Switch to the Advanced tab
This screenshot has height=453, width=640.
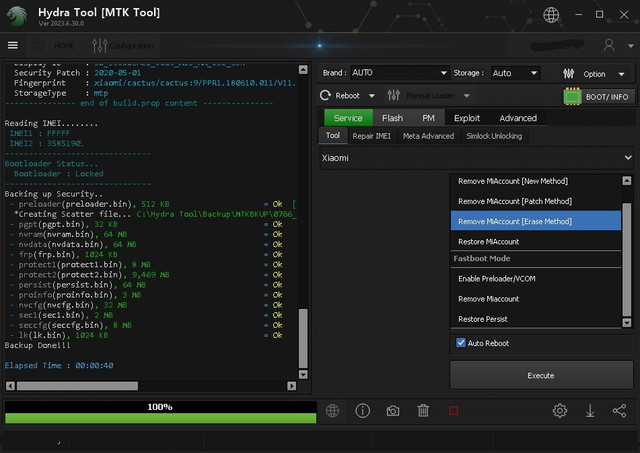click(518, 118)
